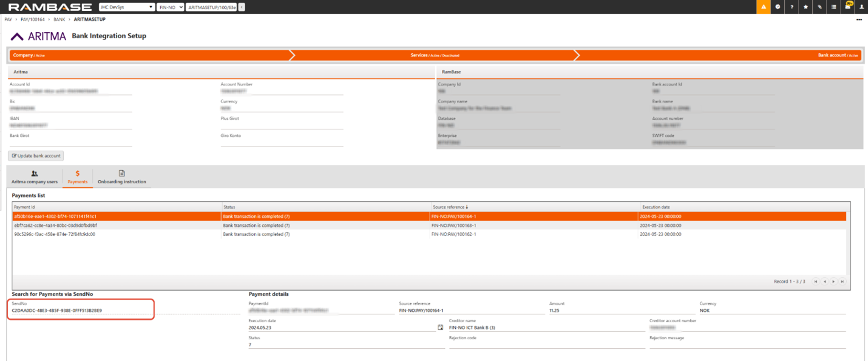868x361 pixels.
Task: Go to the last page of records
Action: pos(843,282)
